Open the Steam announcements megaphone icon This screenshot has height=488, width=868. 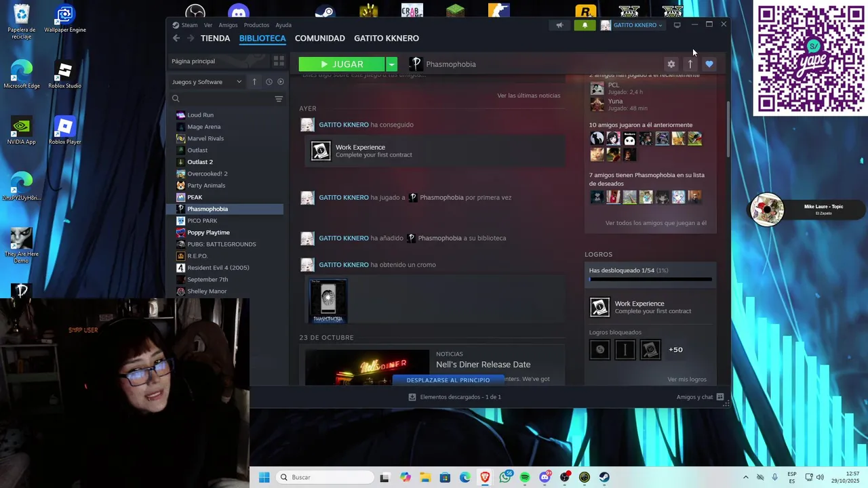(559, 25)
